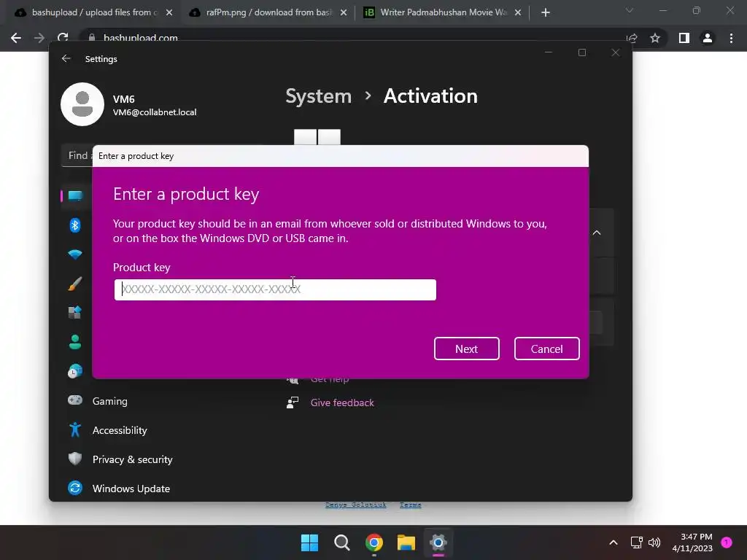747x560 pixels.
Task: Click Chrome forward navigation arrow
Action: [x=39, y=38]
